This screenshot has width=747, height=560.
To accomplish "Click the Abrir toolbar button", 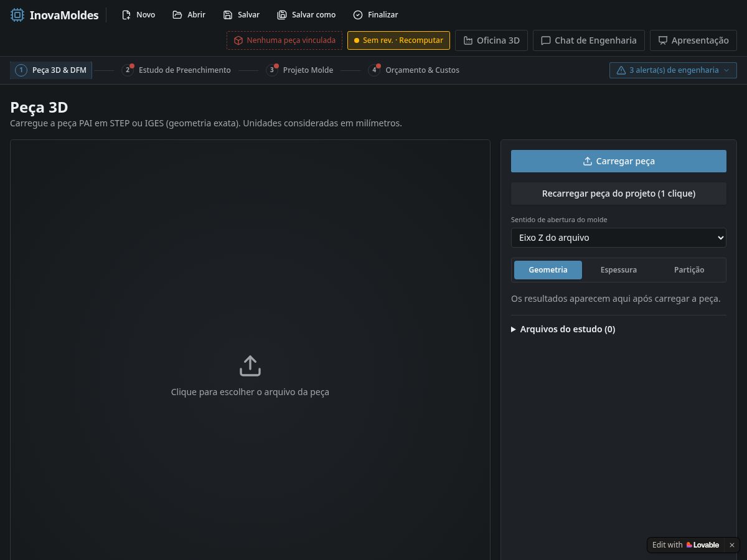I will 189,15.
